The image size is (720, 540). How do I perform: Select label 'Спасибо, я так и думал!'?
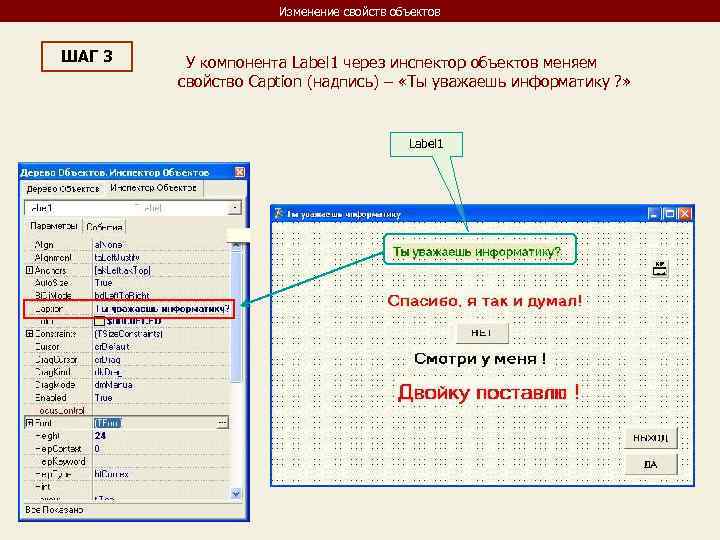tap(485, 301)
